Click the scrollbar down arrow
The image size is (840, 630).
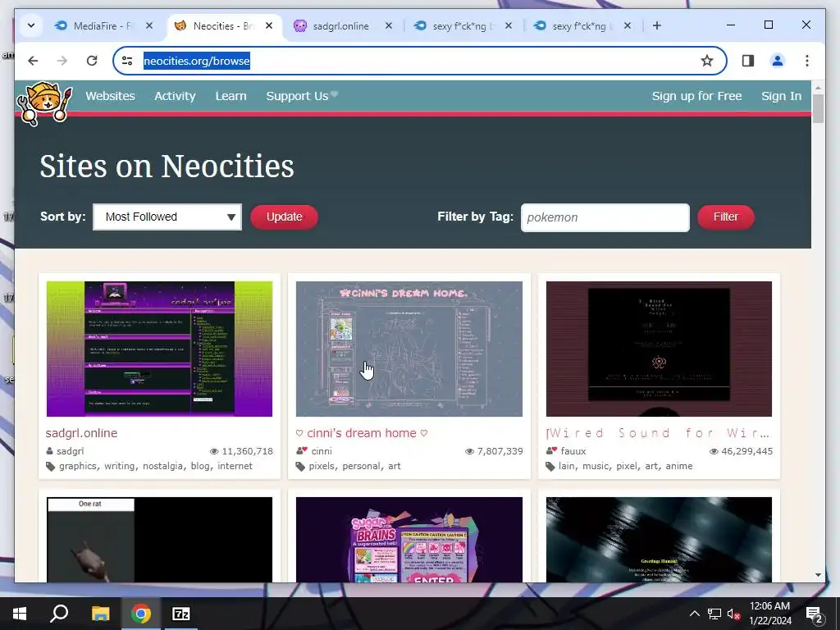(818, 575)
